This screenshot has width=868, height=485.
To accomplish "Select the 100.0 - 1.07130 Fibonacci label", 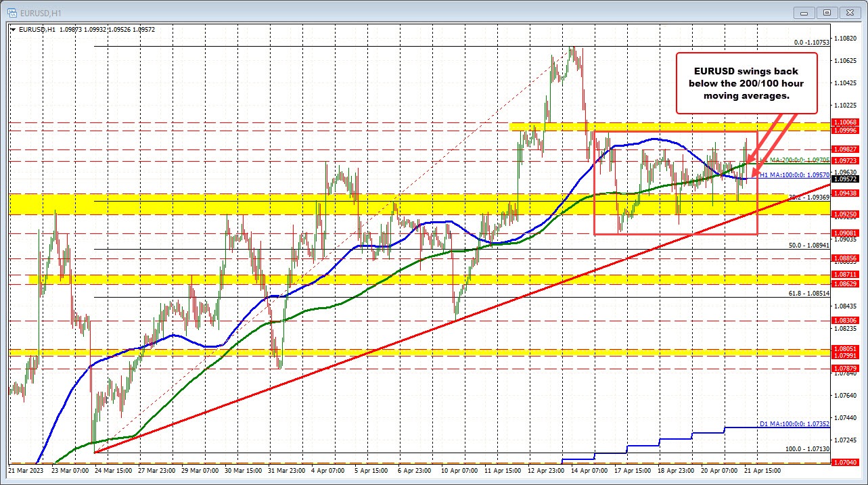I will 809,448.
